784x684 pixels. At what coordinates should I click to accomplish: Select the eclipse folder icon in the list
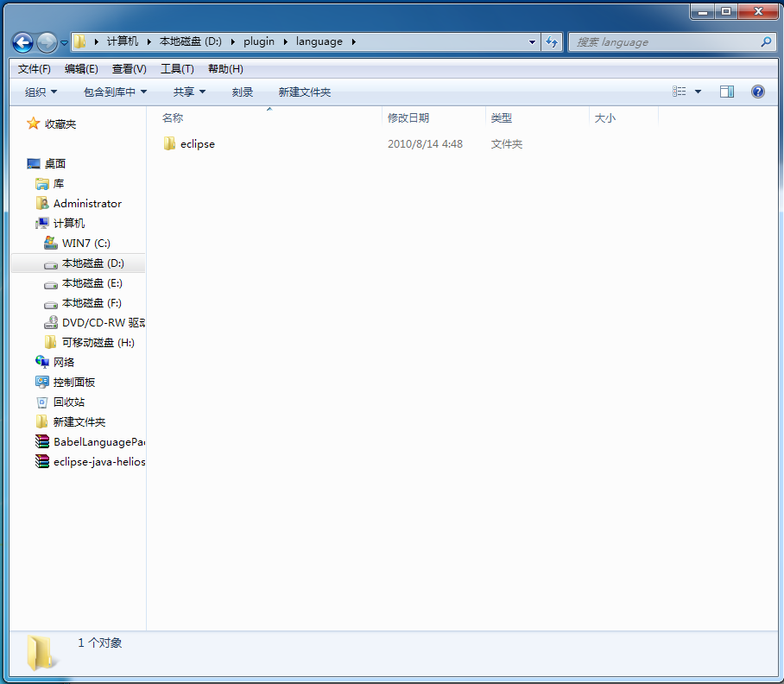coord(169,143)
